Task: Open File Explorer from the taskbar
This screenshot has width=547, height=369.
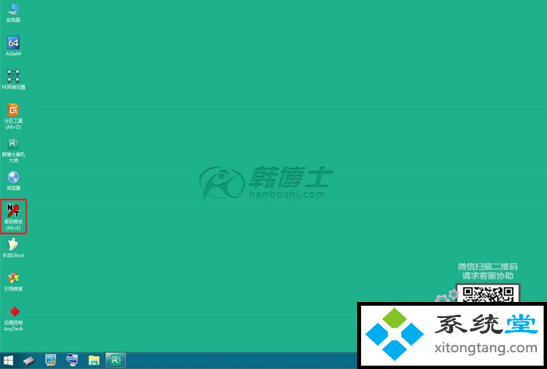Action: (x=94, y=360)
